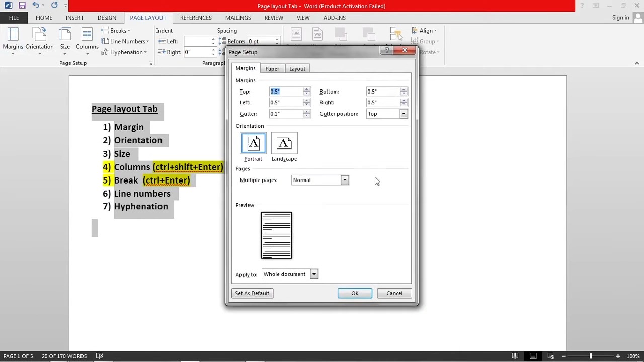The height and width of the screenshot is (362, 644).
Task: Click Set As Default button
Action: click(x=252, y=293)
